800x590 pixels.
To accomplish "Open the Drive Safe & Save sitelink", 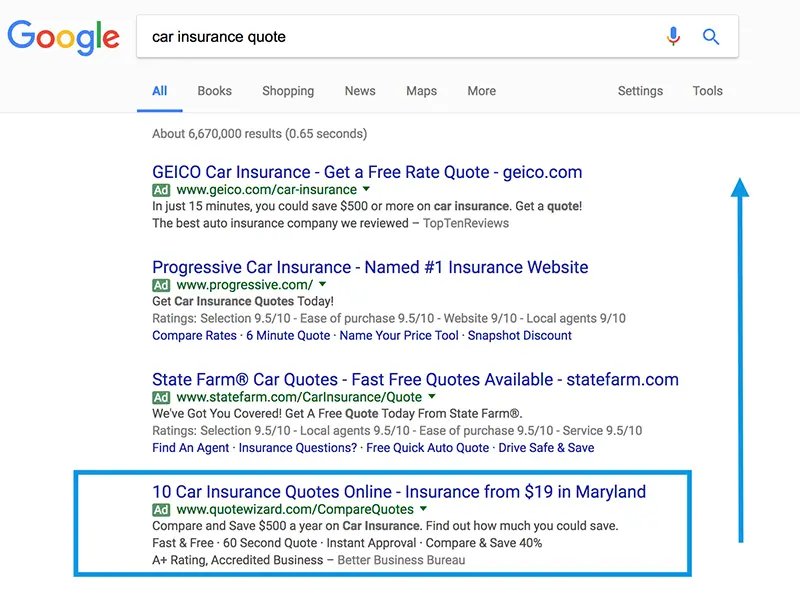I will 546,448.
